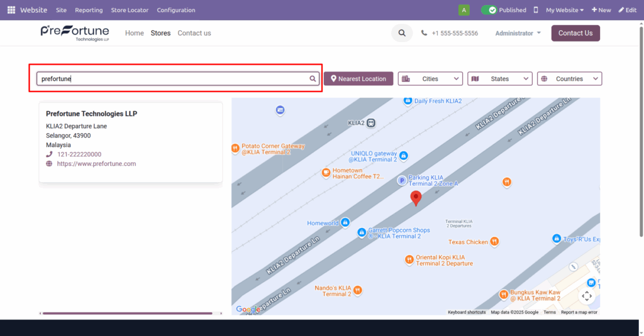Image resolution: width=644 pixels, height=336 pixels.
Task: Open the Reporting menu
Action: (x=89, y=10)
